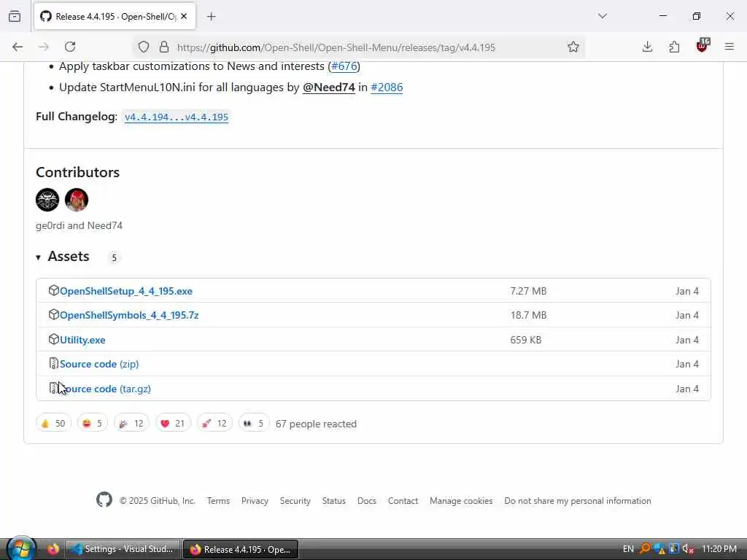The image size is (747, 560).
Task: Download Source code (tar.gz)
Action: (x=105, y=389)
